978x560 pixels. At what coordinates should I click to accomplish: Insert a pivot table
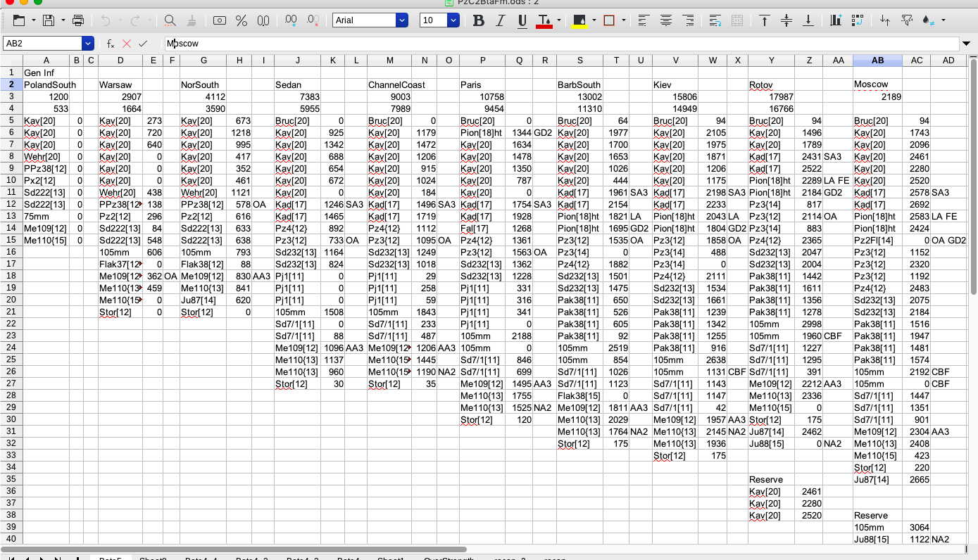[x=858, y=20]
